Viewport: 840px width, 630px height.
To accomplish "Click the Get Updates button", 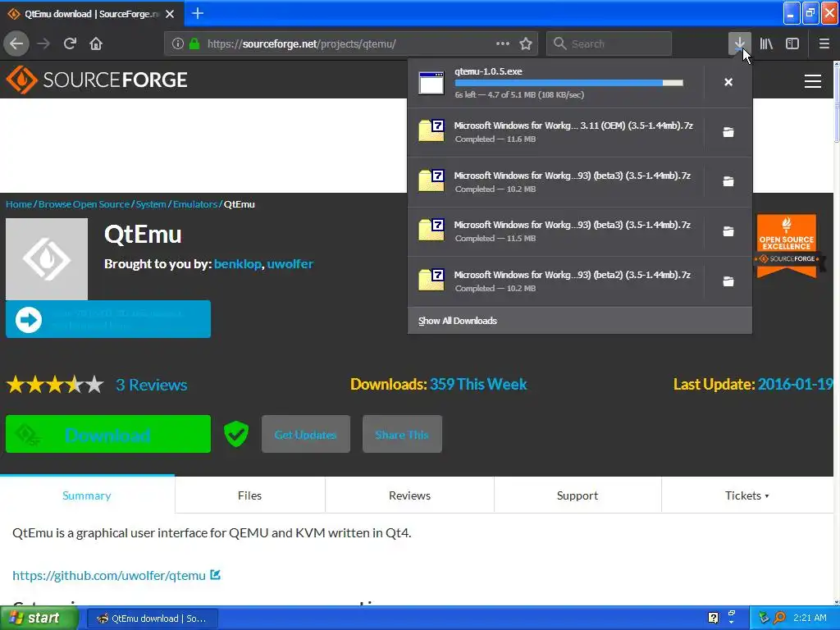I will pyautogui.click(x=306, y=434).
